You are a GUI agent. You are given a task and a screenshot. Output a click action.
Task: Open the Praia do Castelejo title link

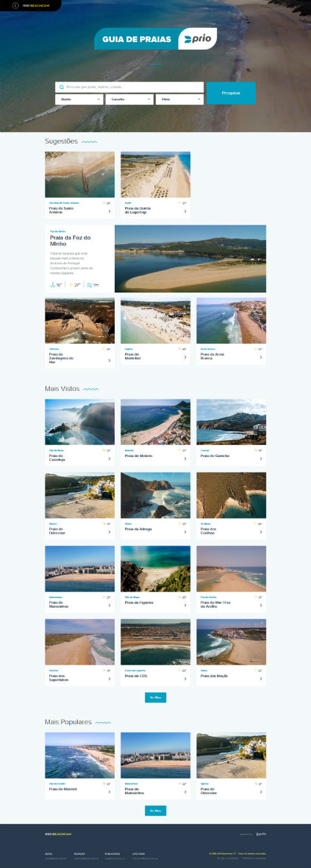click(56, 458)
